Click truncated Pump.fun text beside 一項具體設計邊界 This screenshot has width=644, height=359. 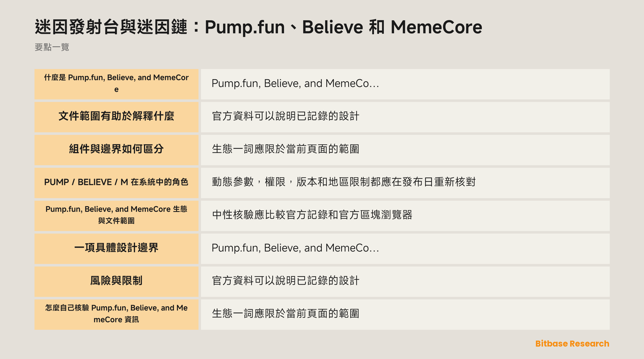(295, 248)
